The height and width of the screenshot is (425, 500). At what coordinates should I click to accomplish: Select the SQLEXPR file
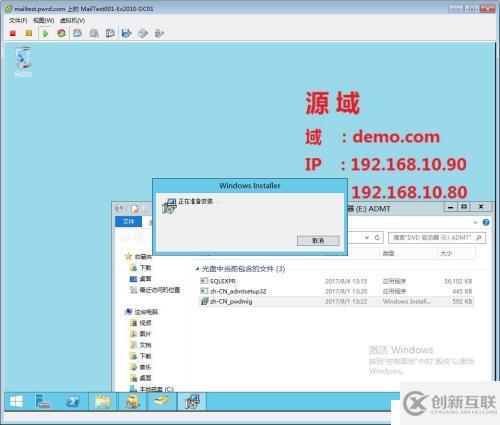click(x=223, y=281)
